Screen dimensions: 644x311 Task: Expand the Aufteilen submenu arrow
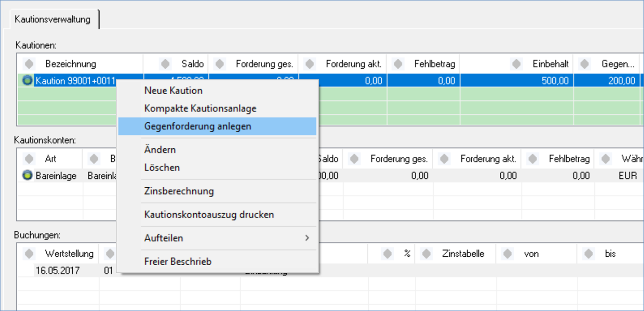[x=307, y=238]
